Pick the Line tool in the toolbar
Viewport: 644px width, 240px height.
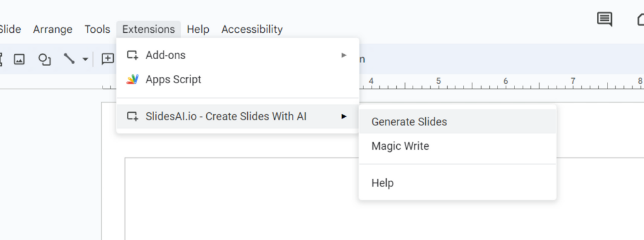click(x=69, y=59)
